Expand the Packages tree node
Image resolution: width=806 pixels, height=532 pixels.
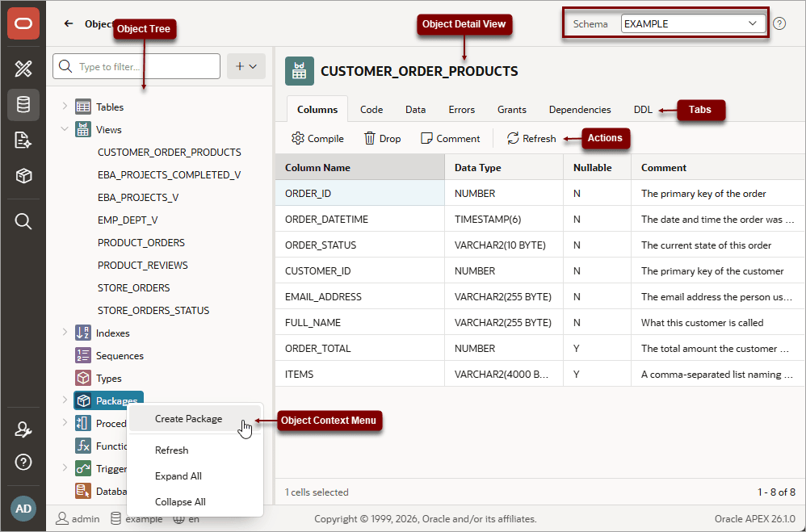65,400
